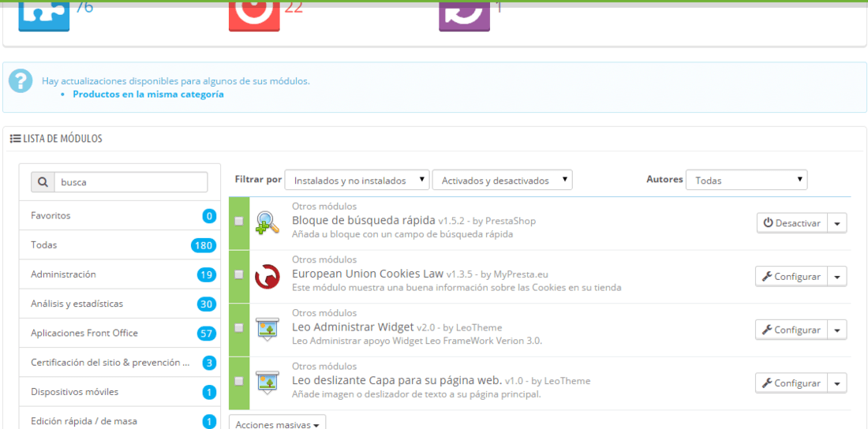Viewport: 868px width, 429px height.
Task: Configure the Leo Administrar Widget module
Action: pos(791,330)
